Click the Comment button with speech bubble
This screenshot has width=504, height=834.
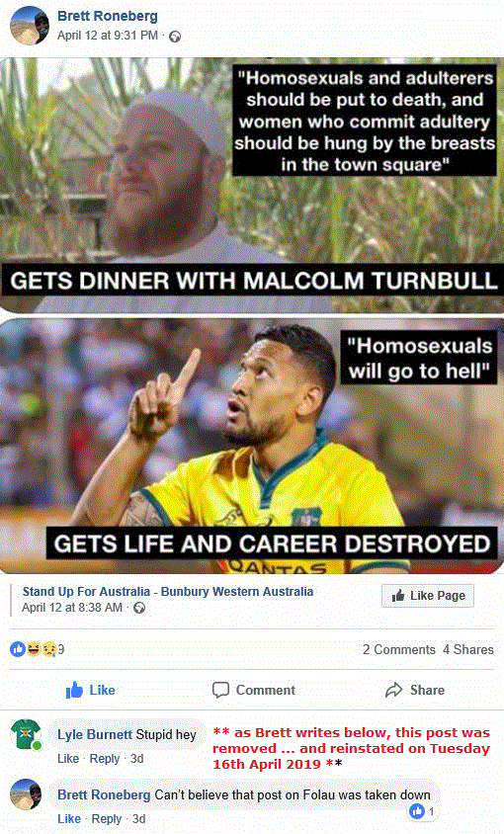(x=253, y=690)
